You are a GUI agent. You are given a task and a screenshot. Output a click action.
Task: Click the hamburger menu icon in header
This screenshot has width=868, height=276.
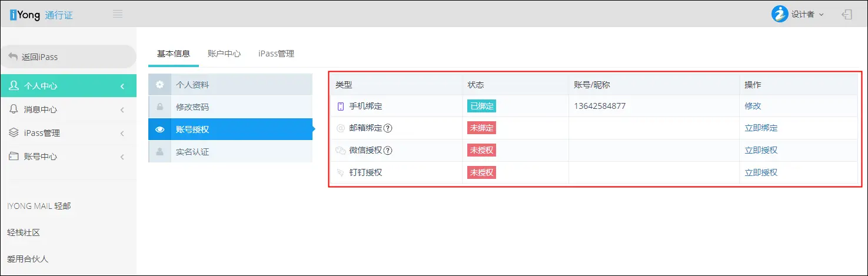click(118, 14)
